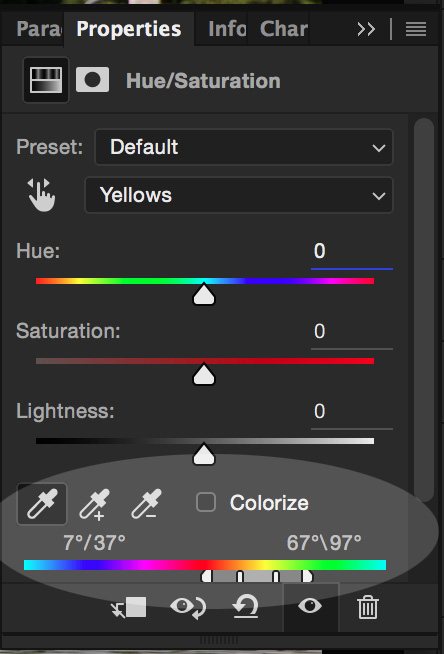Open the panel options hamburger menu

(416, 29)
